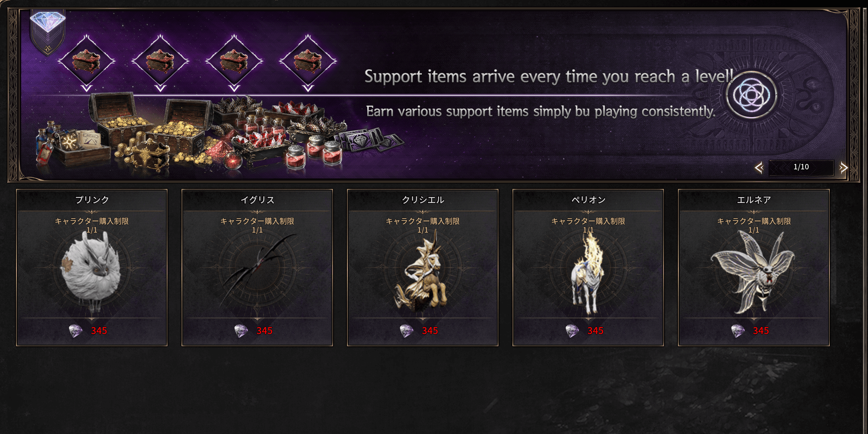Click the 345 price on ペリオン card
Viewport: 868px width, 434px height.
(x=595, y=331)
